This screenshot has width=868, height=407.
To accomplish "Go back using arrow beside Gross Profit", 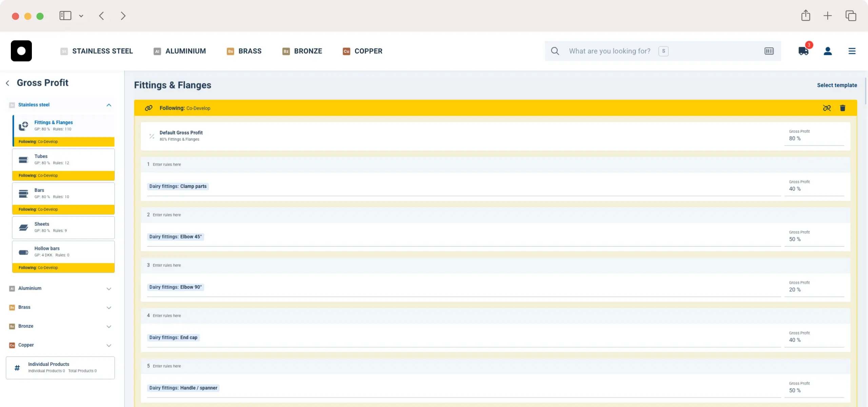I will [x=7, y=83].
